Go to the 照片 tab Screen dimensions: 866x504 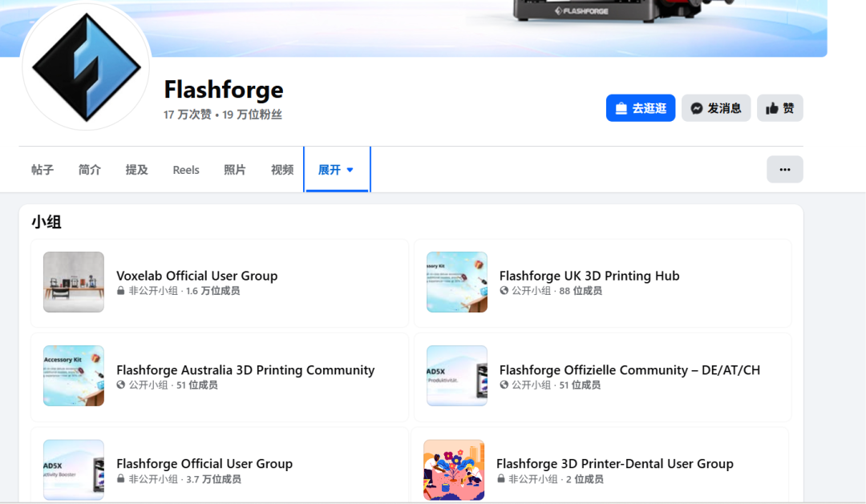pyautogui.click(x=235, y=170)
